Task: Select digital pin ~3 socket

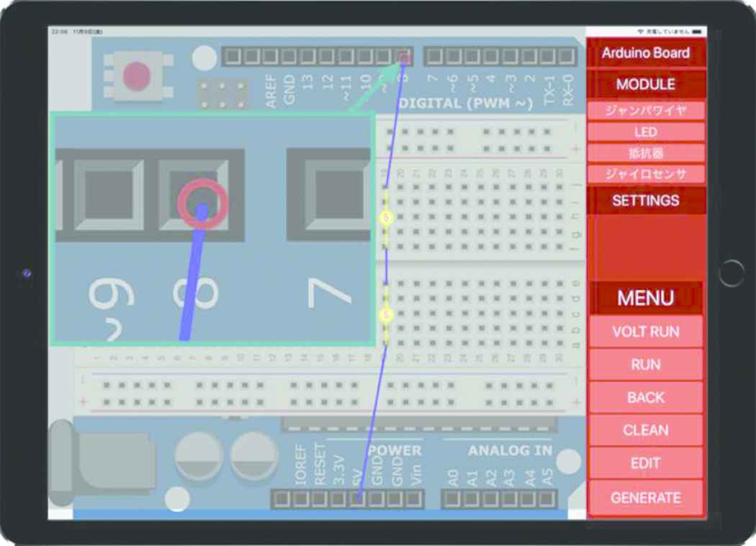Action: pyautogui.click(x=510, y=57)
